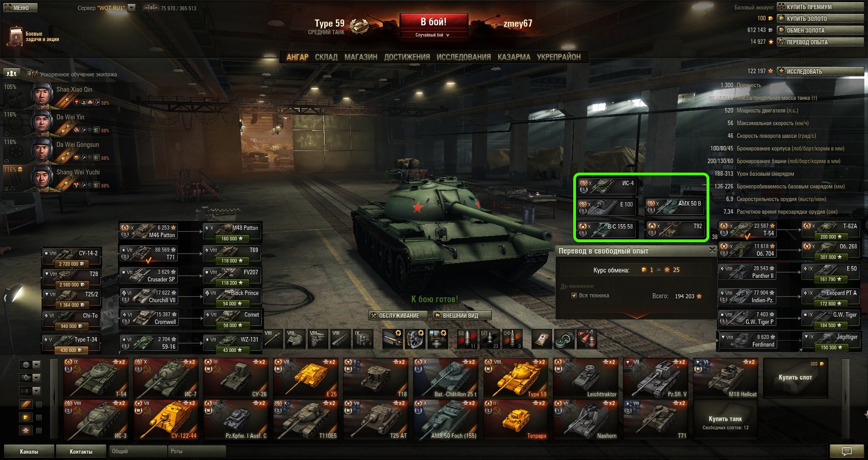The image size is (868, 460).
Task: Click the repair kit consumable icon
Action: click(x=564, y=339)
